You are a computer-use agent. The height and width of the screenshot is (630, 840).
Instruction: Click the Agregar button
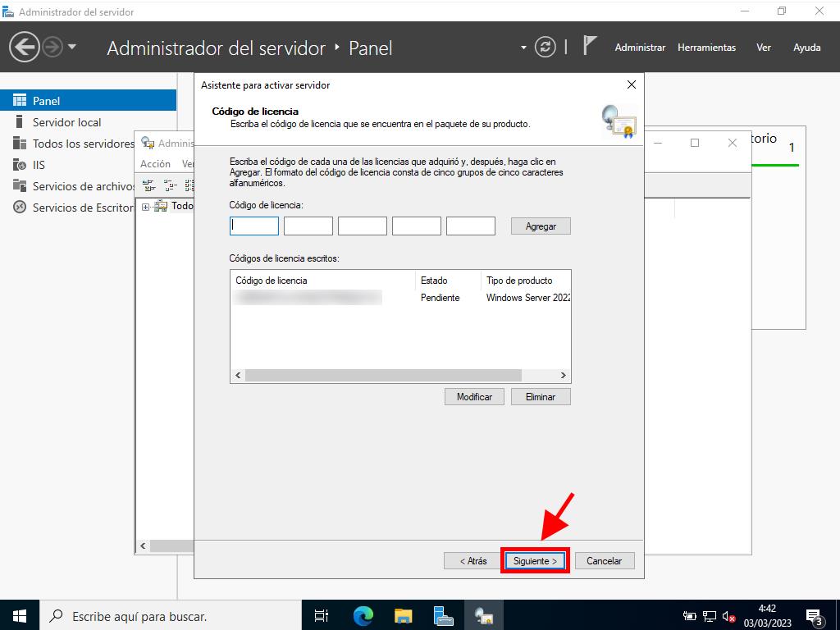tap(541, 226)
